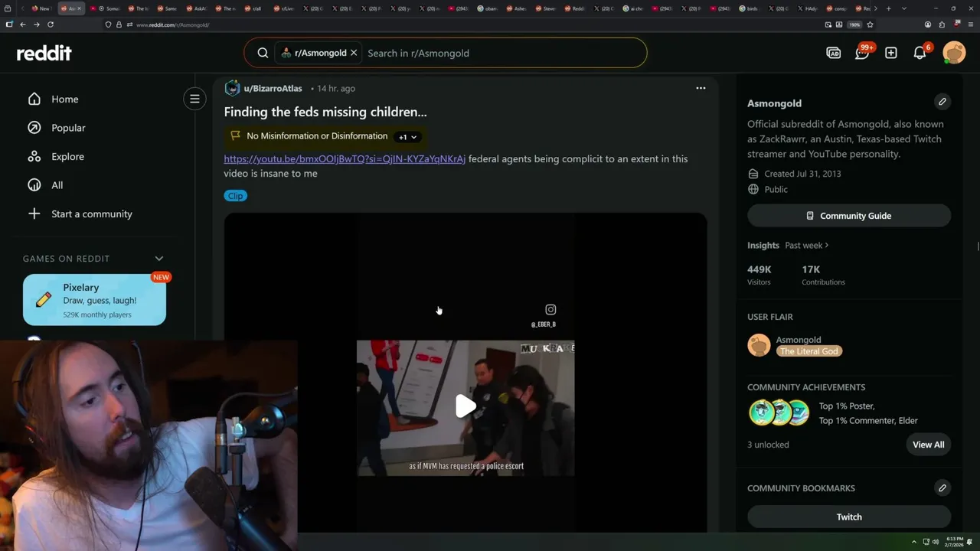Open the All feed in sidebar
Viewport: 980px width, 551px height.
coord(57,185)
